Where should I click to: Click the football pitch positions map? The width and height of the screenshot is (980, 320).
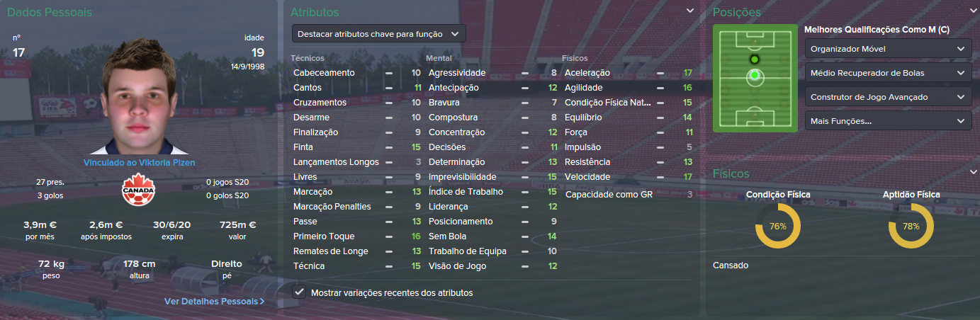click(x=755, y=78)
